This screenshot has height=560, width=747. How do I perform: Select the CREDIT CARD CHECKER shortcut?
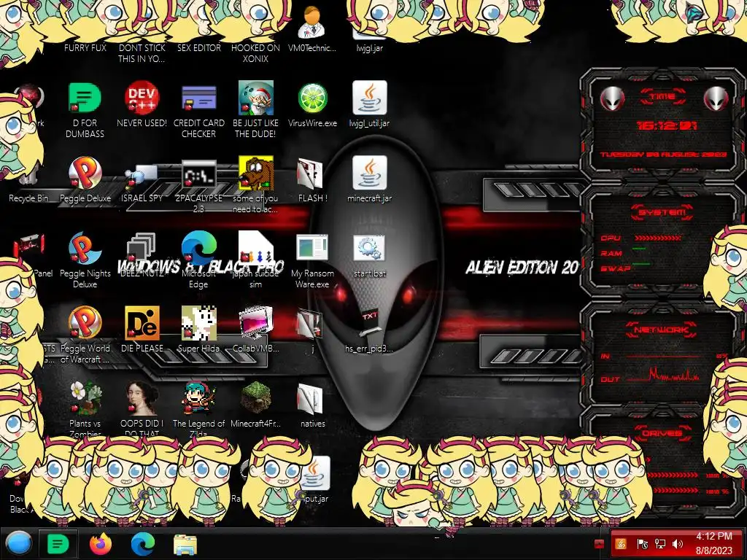coord(198,111)
